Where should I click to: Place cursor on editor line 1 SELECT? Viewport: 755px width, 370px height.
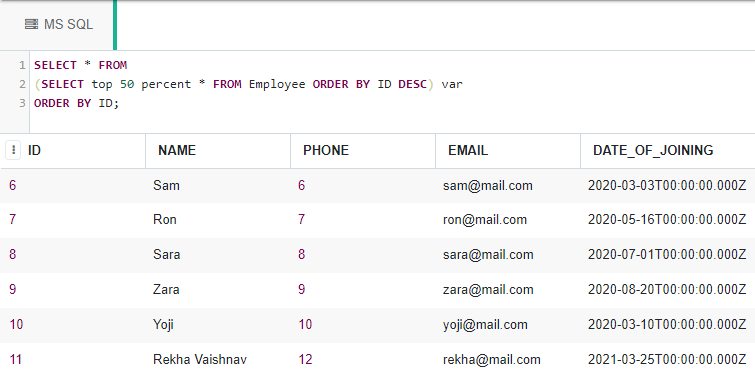click(55, 65)
